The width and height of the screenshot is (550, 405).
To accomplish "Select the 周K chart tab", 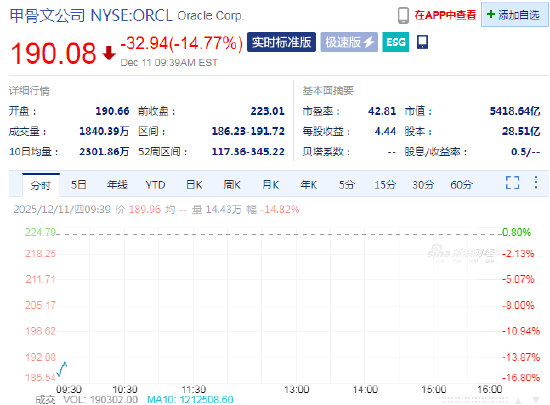I will tap(232, 185).
